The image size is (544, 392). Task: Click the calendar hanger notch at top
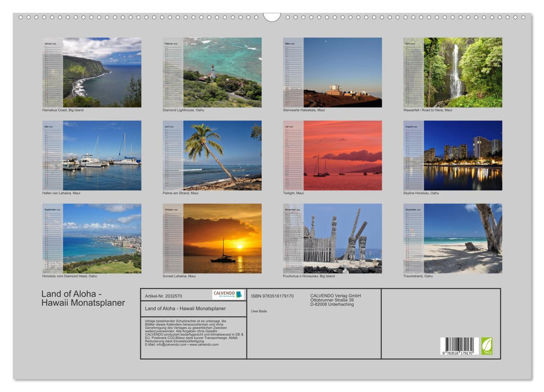click(x=272, y=17)
